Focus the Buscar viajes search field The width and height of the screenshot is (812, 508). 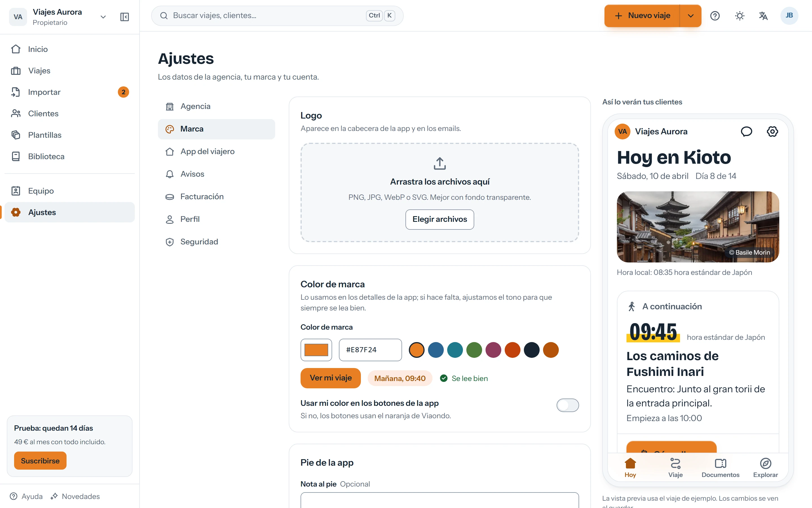277,16
